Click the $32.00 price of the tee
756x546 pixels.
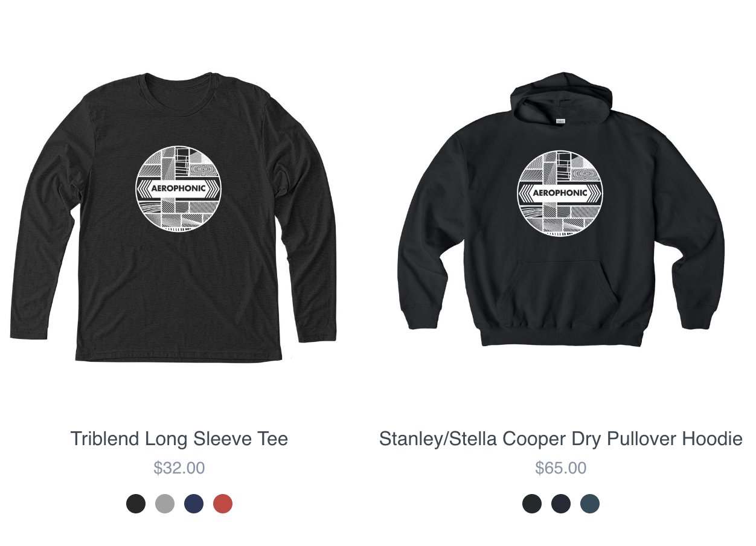[179, 468]
